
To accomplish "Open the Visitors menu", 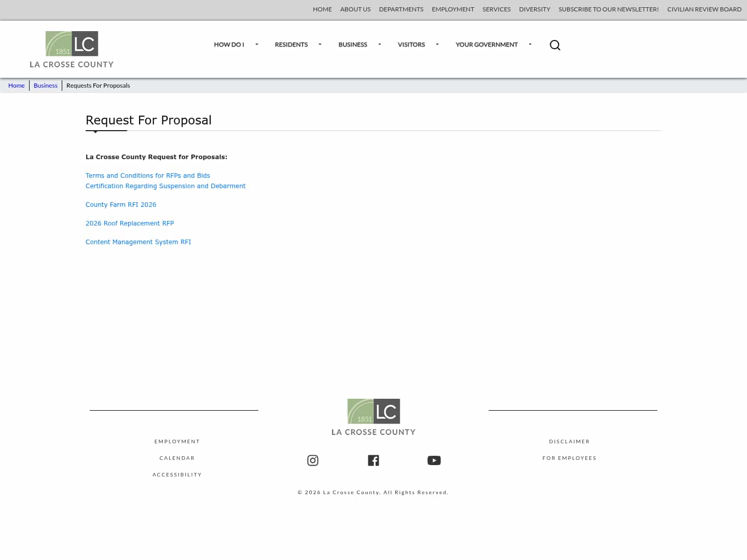I will click(411, 45).
